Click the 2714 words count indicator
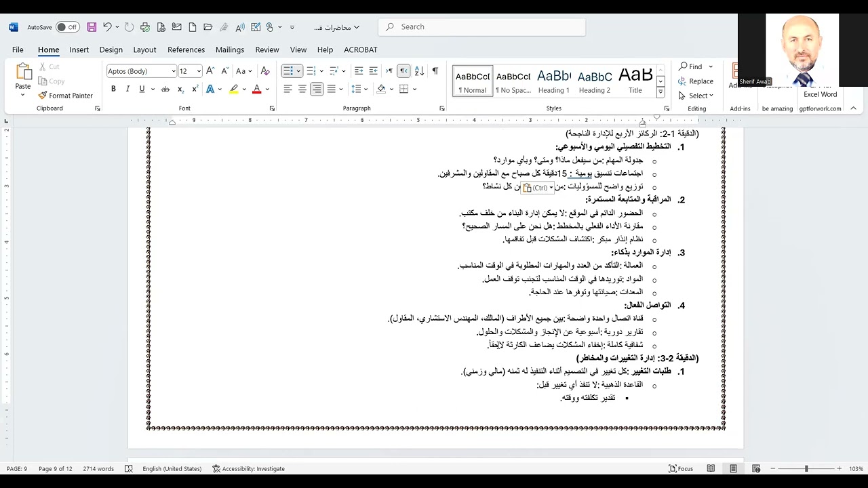868x488 pixels. 98,468
